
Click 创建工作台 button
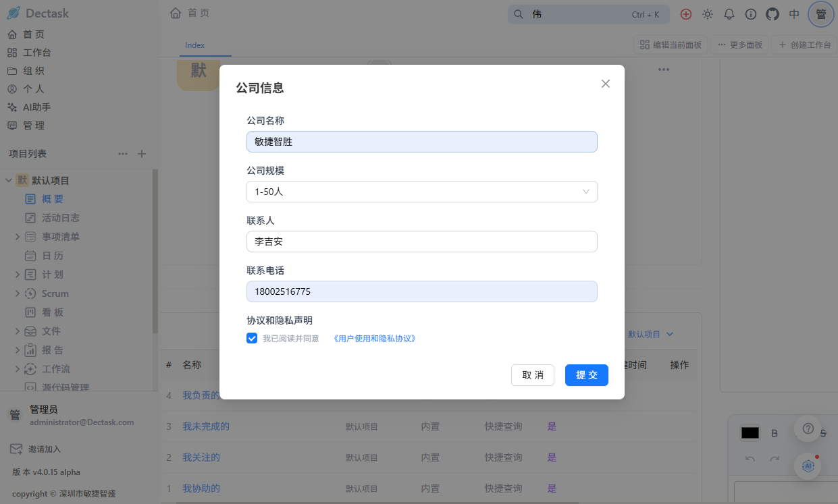click(x=804, y=45)
